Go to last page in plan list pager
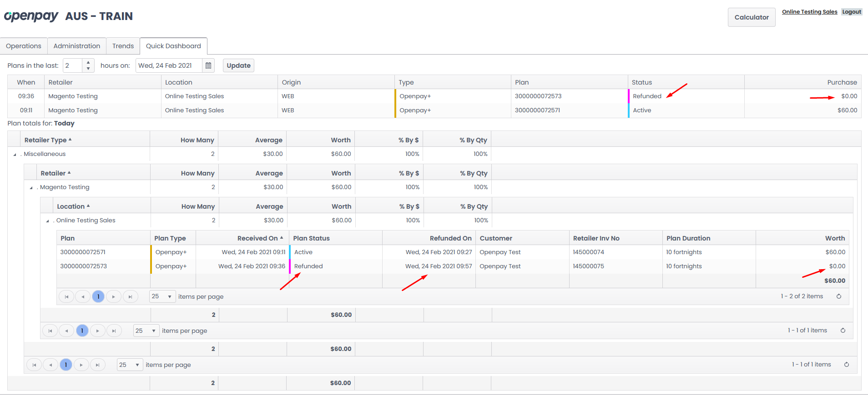Viewport: 868px width, 396px height. [130, 297]
